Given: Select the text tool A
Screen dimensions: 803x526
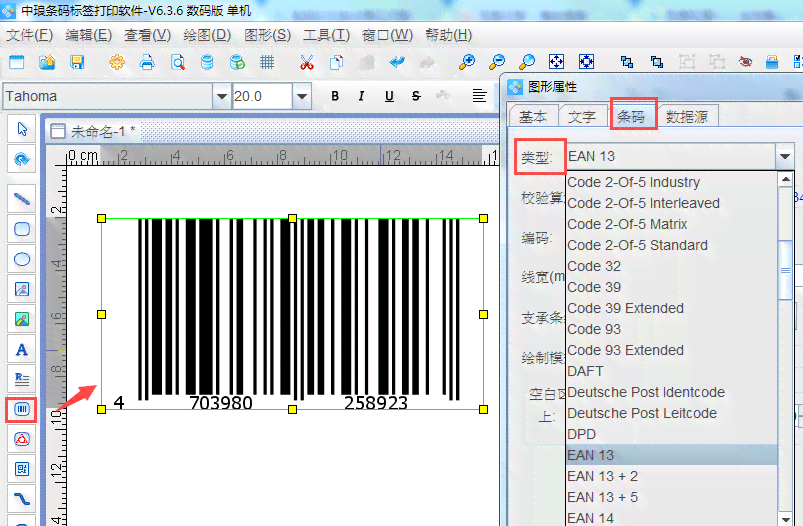Looking at the screenshot, I should 22,350.
